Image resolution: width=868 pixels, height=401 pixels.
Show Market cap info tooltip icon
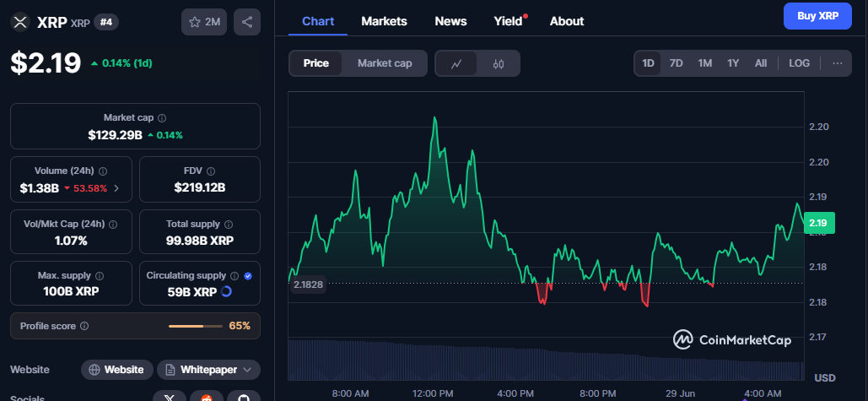point(162,118)
